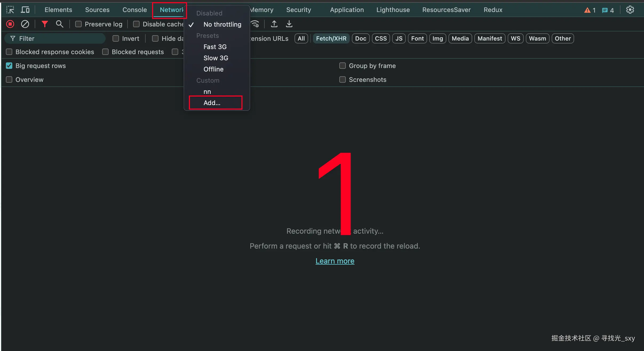The width and height of the screenshot is (644, 351).
Task: Enable Screenshots checkbox
Action: [342, 79]
